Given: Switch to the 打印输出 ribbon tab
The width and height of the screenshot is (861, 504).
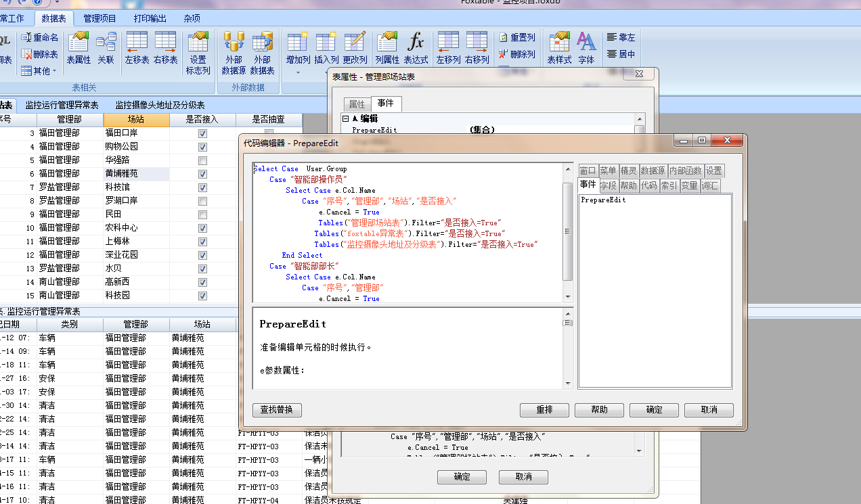Looking at the screenshot, I should point(150,18).
